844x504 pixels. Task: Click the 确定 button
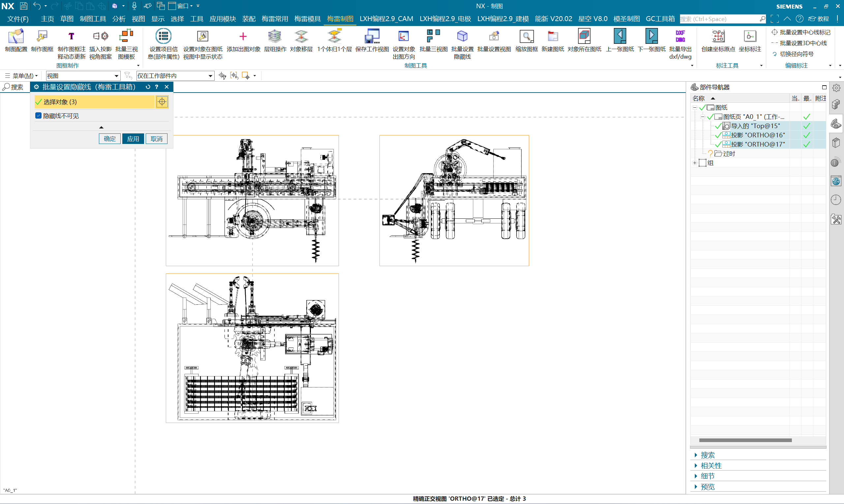(x=110, y=139)
